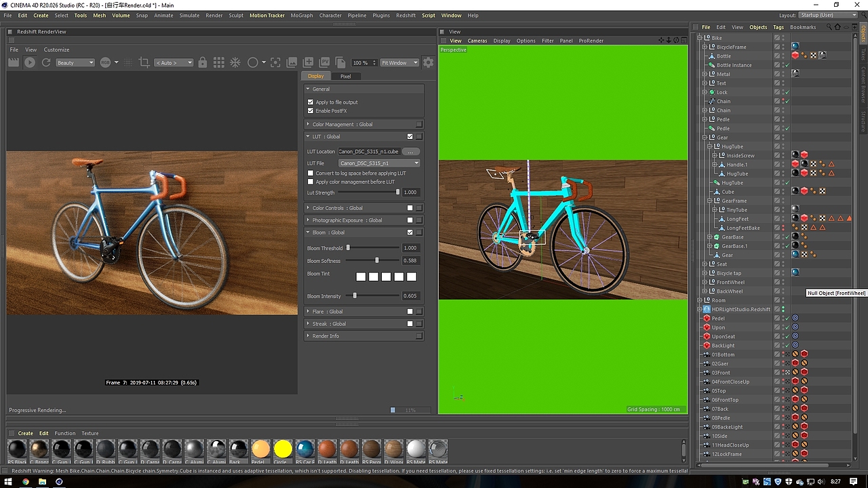This screenshot has width=868, height=488.
Task: Click the lock icon in the RenderView toolbar
Action: 201,62
